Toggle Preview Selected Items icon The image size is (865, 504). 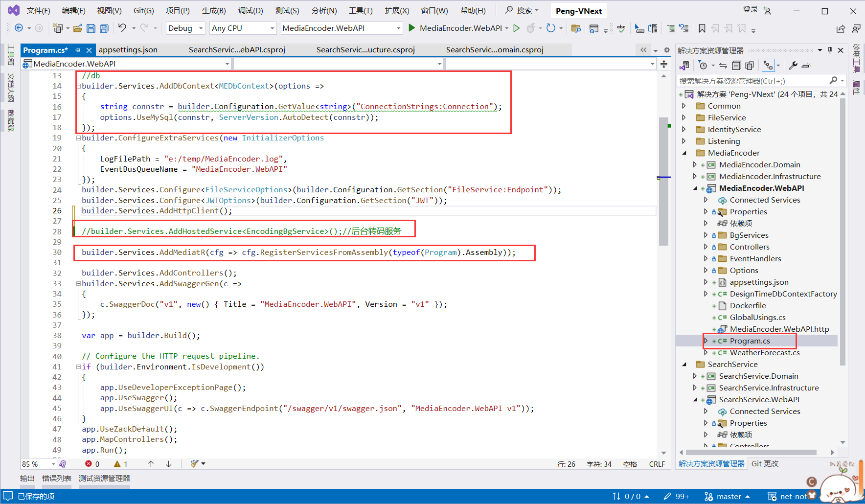point(807,65)
